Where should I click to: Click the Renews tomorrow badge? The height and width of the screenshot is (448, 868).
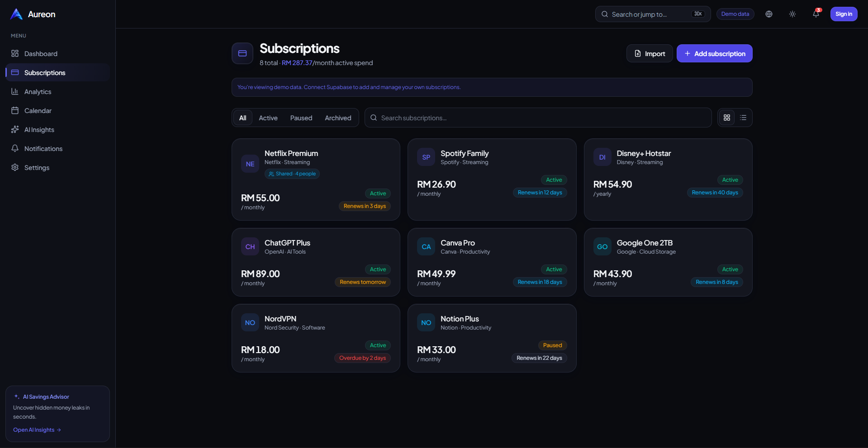(x=363, y=282)
